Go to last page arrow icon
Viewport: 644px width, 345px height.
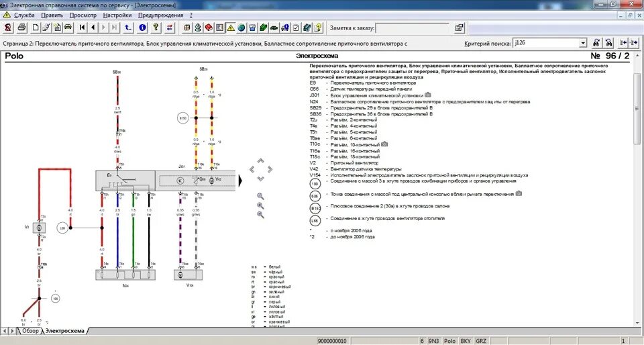114,28
